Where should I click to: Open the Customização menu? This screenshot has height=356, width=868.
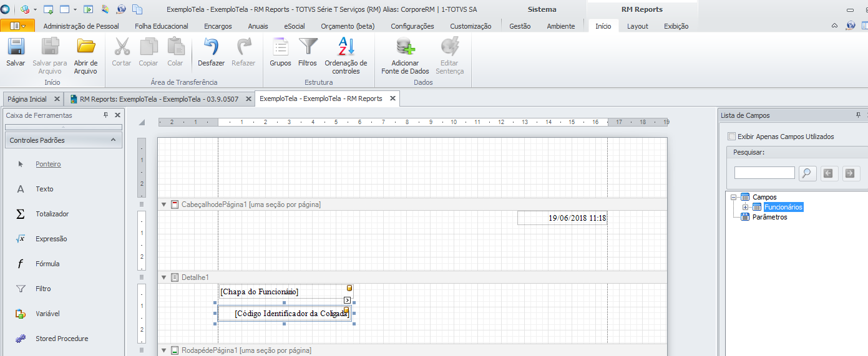tap(471, 26)
